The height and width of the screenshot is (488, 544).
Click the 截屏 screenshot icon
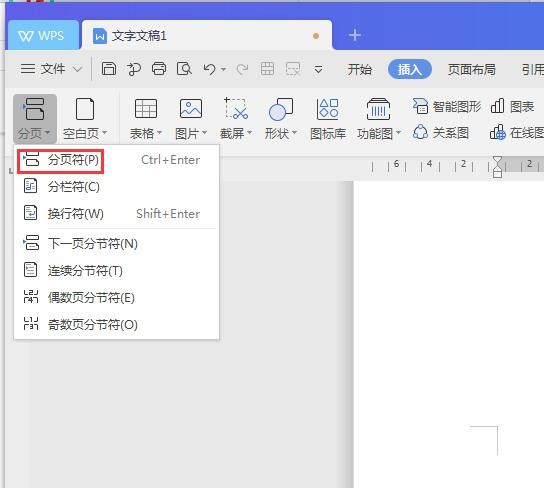coord(236,109)
